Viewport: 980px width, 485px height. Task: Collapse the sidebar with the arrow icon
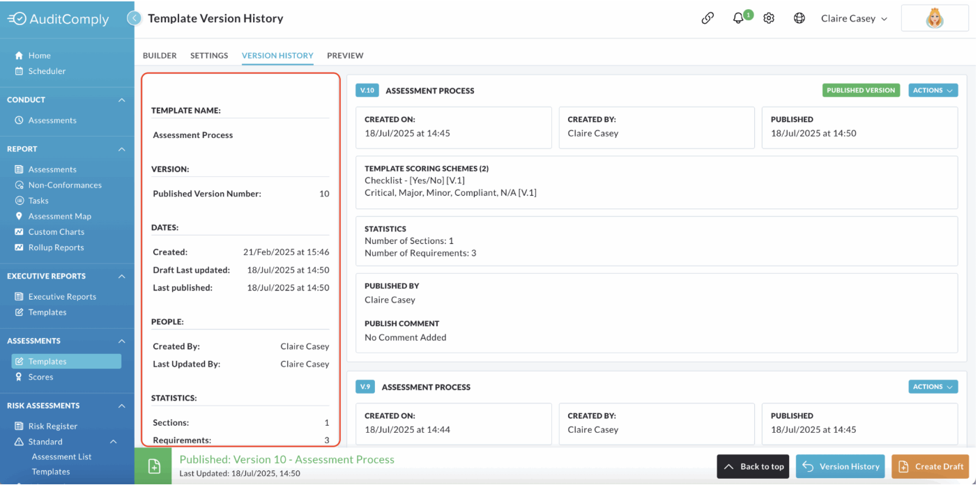[x=135, y=18]
